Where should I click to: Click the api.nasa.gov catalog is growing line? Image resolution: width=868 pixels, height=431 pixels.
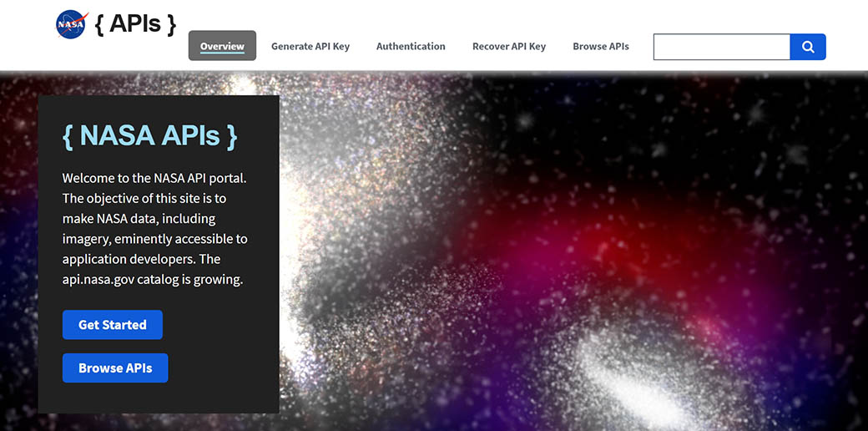coord(152,279)
